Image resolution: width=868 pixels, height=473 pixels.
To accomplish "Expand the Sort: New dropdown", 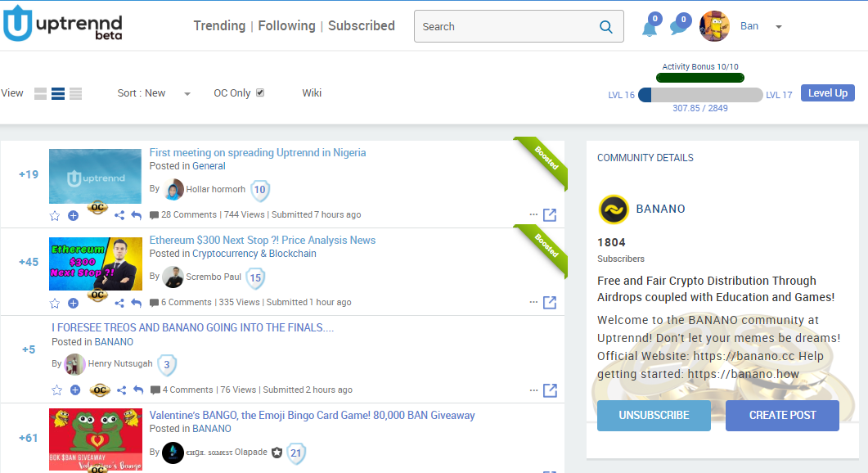I will [154, 93].
